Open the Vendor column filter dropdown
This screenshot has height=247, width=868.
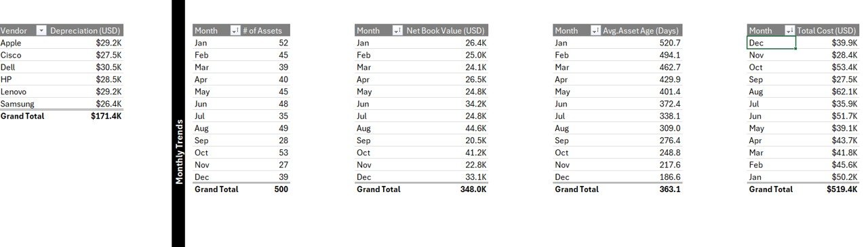41,31
